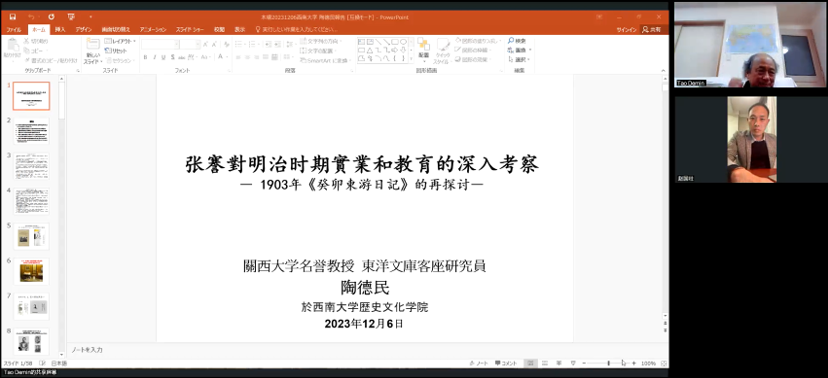Click the Fit slide to window icon

(664, 363)
